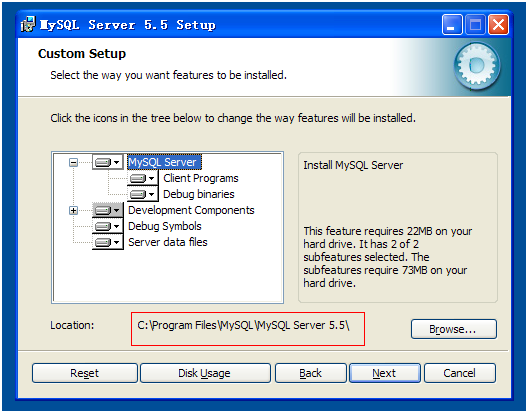Click the installer icon in the title bar
528x413 pixels.
tap(28, 24)
